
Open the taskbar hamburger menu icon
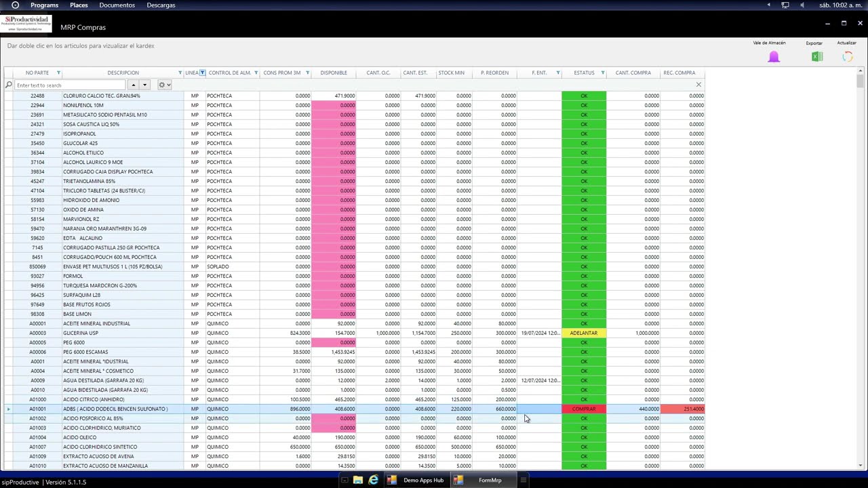(x=523, y=480)
